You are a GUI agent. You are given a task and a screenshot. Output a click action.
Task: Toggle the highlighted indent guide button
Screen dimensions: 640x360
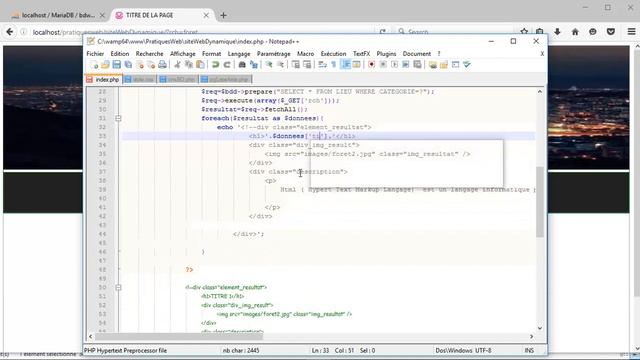coord(345,64)
